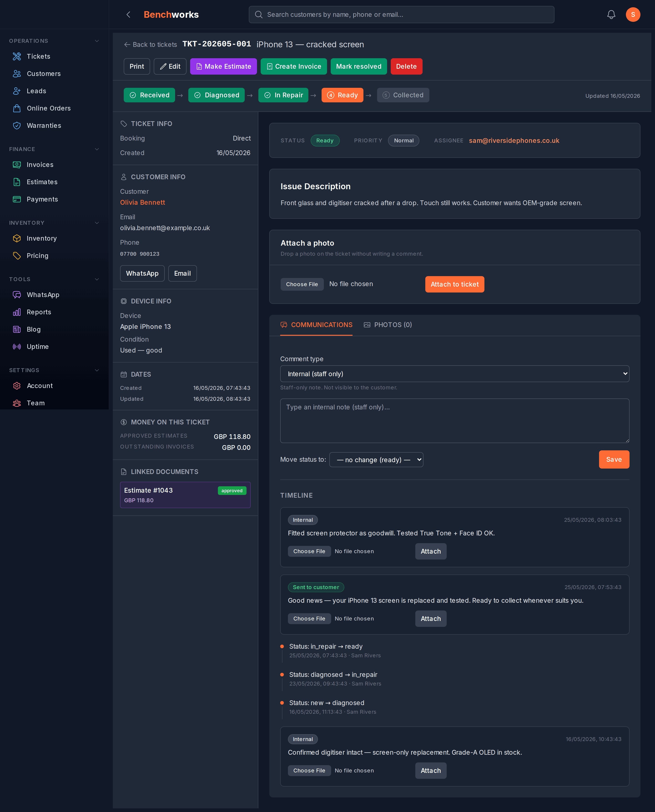The height and width of the screenshot is (812, 655).
Task: Select the In Repair status step
Action: click(x=283, y=96)
